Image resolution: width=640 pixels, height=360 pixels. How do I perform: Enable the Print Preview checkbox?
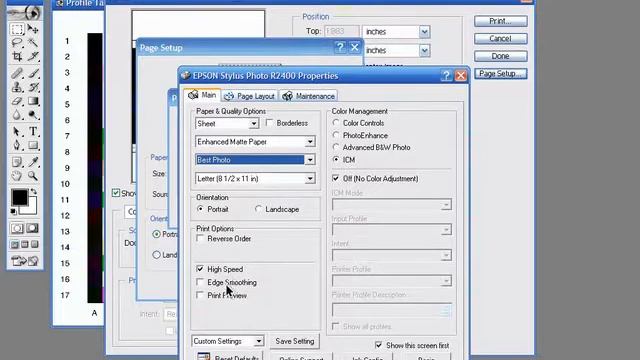tap(200, 295)
